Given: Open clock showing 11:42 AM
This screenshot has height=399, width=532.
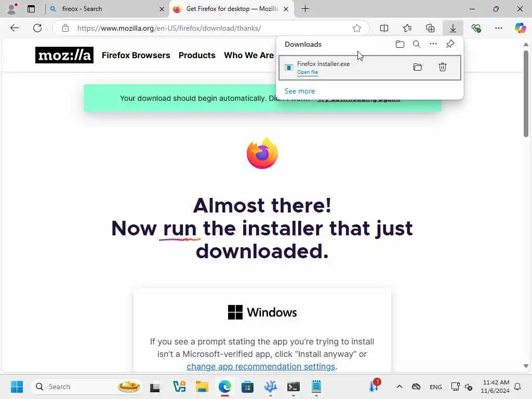Looking at the screenshot, I should pos(495,387).
